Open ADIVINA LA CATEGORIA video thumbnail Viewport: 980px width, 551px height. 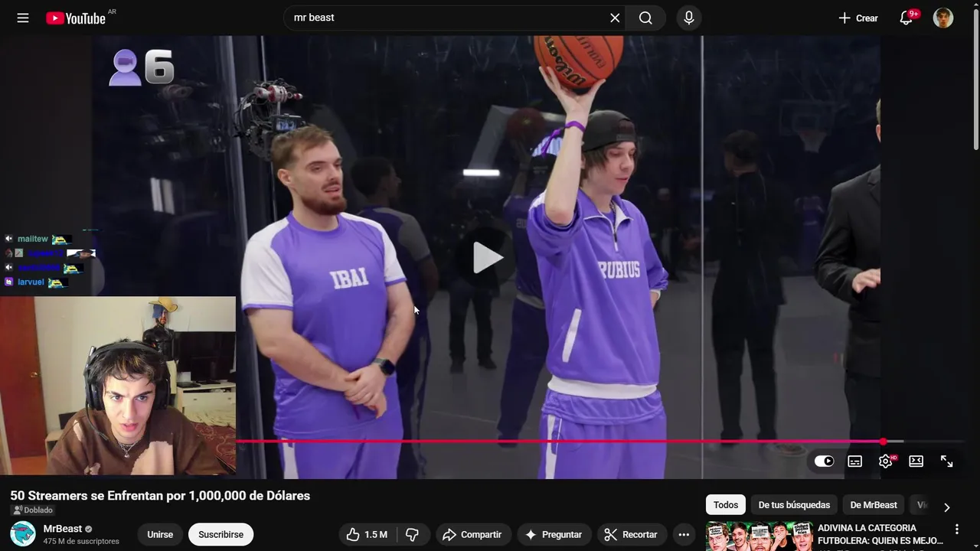[x=759, y=536]
